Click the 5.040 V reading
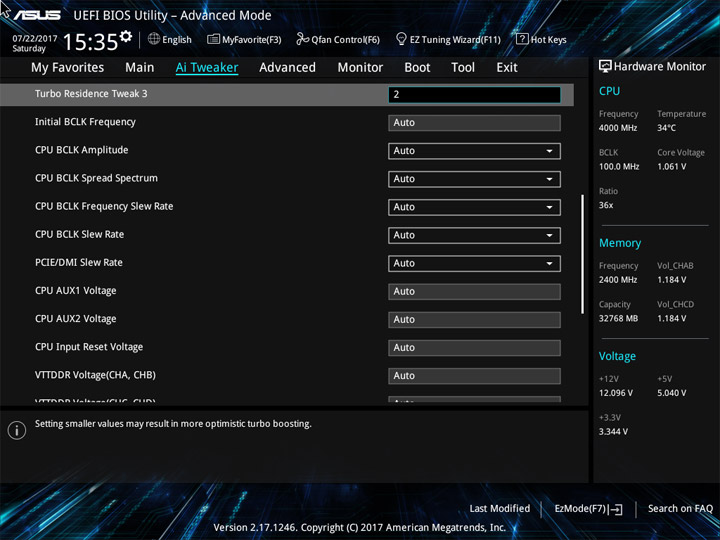Image resolution: width=720 pixels, height=540 pixels. [x=671, y=393]
